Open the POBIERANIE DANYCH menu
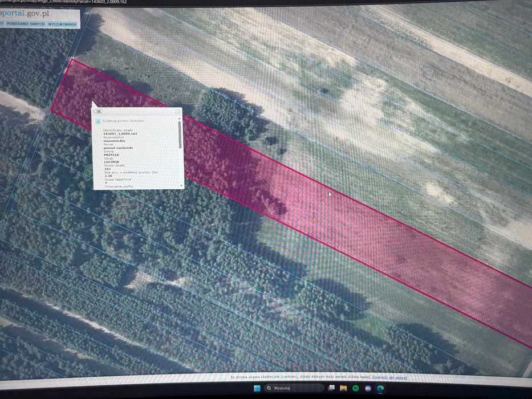 point(26,24)
